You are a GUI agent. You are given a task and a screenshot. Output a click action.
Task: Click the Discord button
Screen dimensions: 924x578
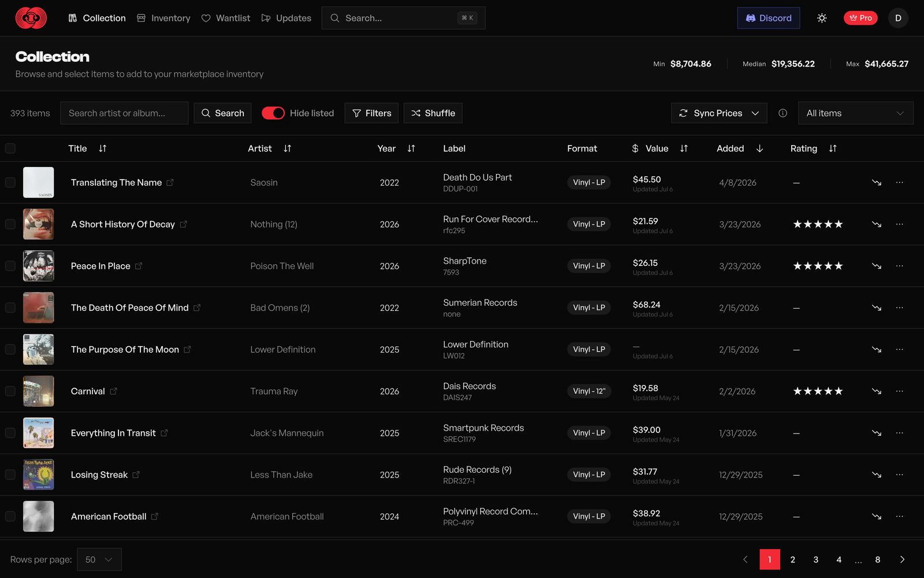(x=769, y=18)
